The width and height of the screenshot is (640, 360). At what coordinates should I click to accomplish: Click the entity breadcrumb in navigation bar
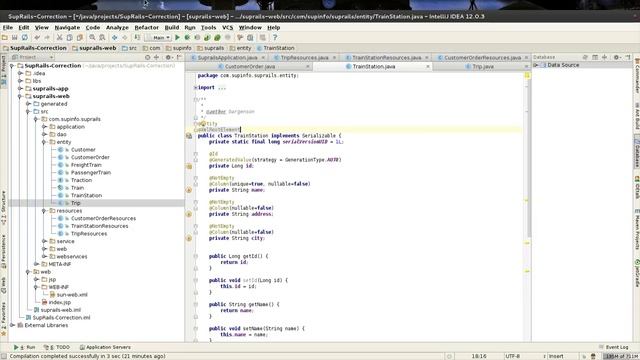pyautogui.click(x=240, y=48)
